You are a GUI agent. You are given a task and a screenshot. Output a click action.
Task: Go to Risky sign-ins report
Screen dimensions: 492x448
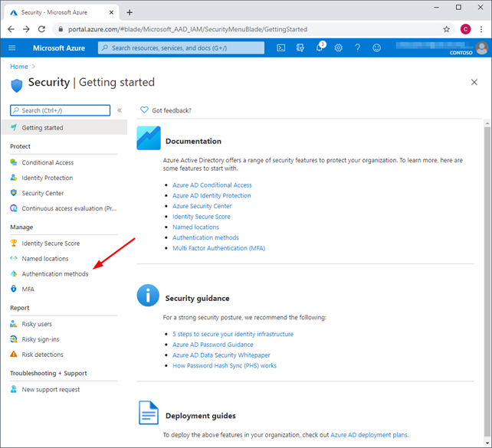tap(40, 339)
